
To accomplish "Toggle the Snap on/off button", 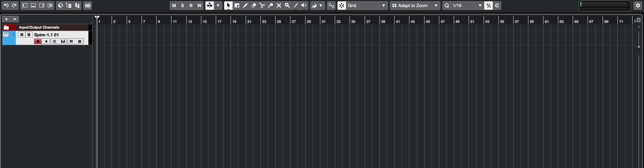I will (342, 5).
